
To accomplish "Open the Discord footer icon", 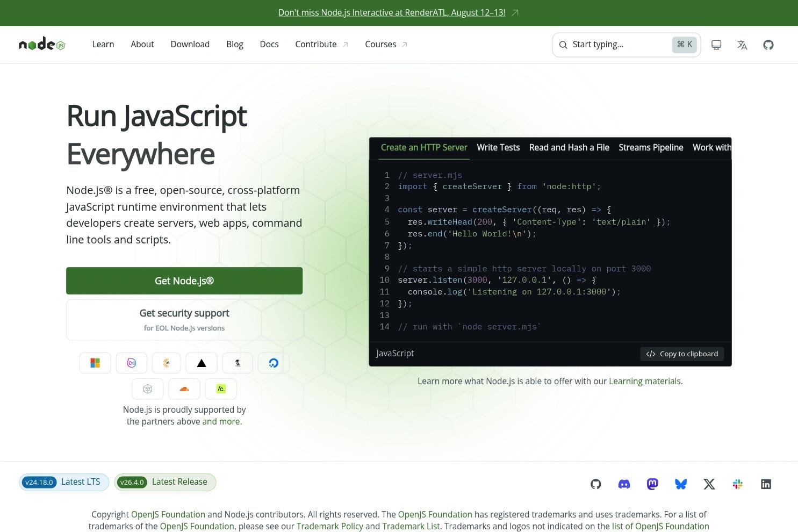I will 624,484.
